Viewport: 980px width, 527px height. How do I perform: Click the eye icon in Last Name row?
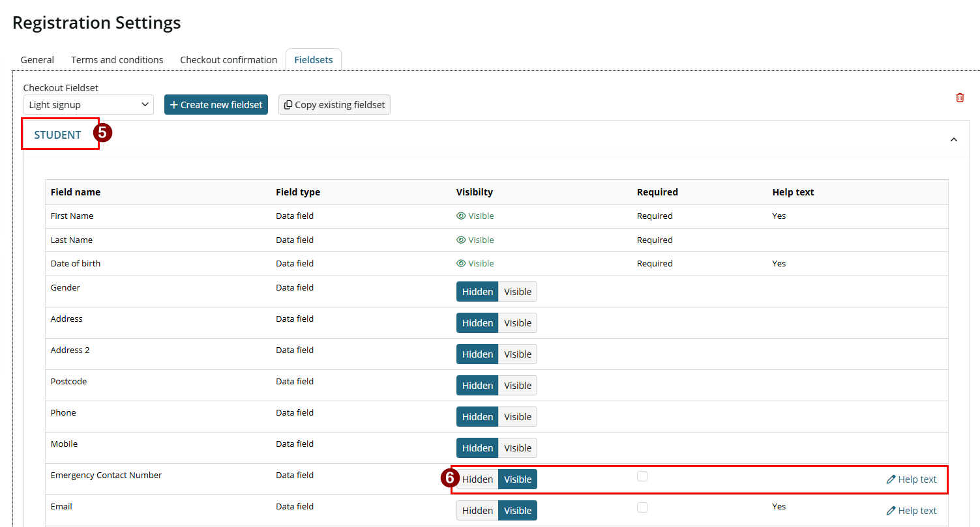point(461,240)
